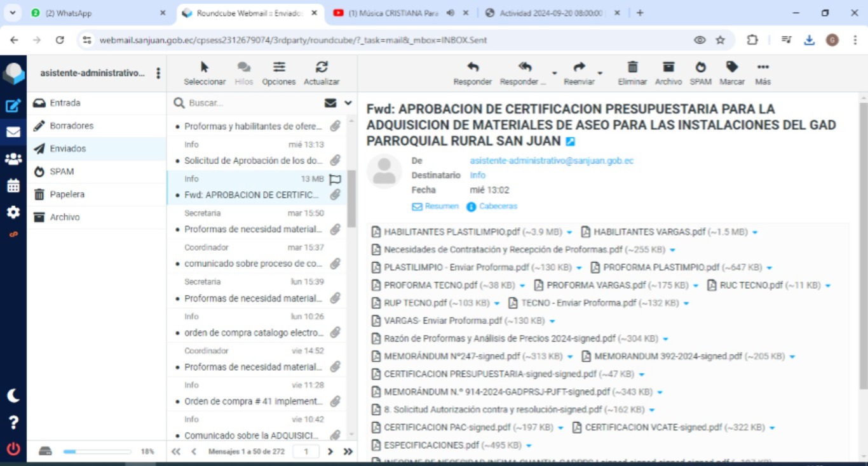The width and height of the screenshot is (868, 466).
Task: Mark message as SPAM in toolbar
Action: (700, 67)
